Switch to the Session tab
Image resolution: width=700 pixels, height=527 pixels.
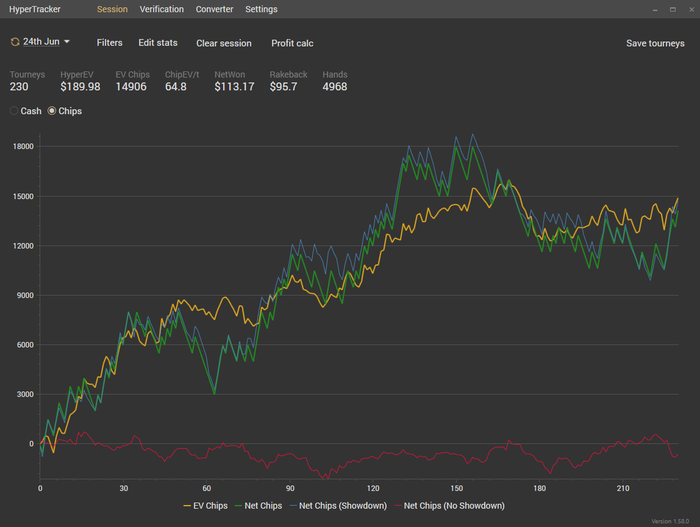click(x=112, y=9)
